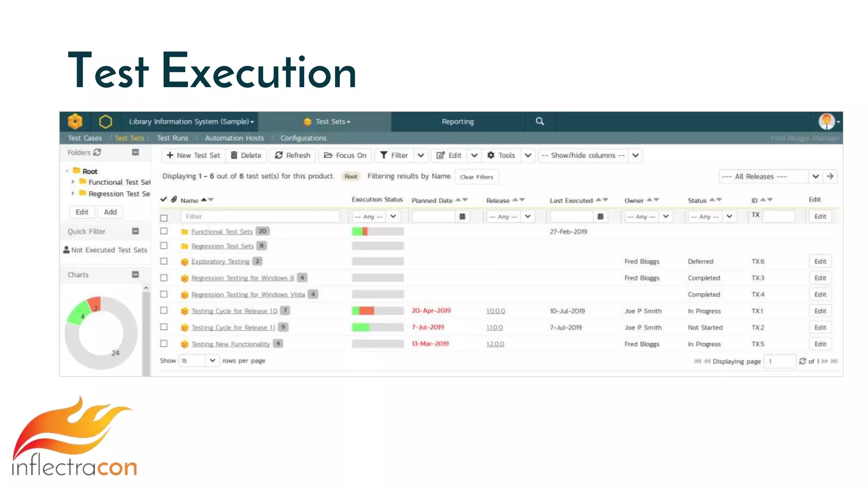Open the Configurations tab

(303, 138)
